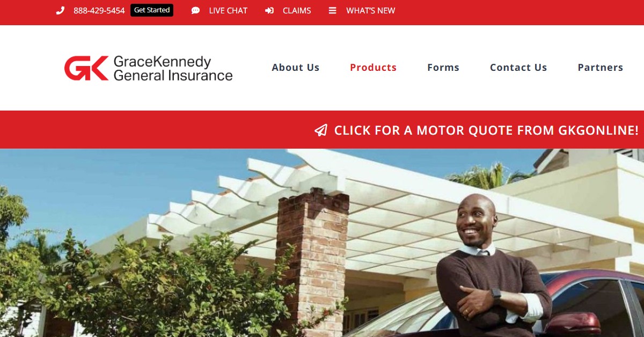This screenshot has width=644, height=337.
Task: Go to CLAIMS link in top bar
Action: click(297, 11)
